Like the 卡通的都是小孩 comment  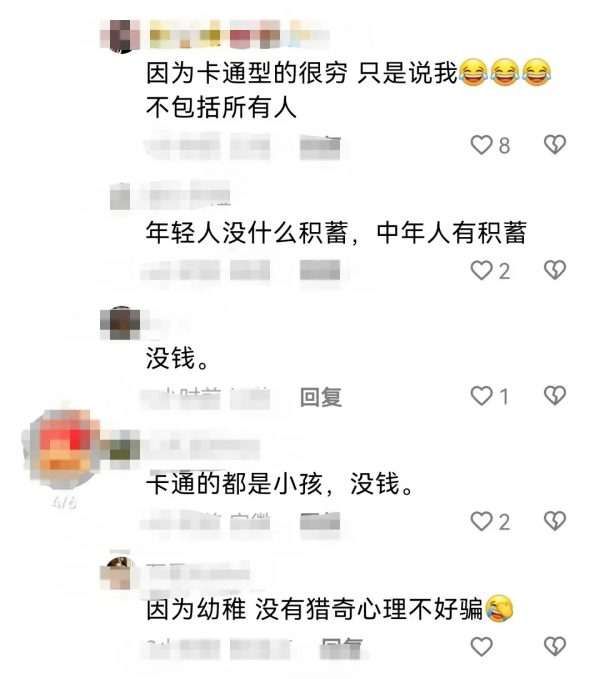481,521
